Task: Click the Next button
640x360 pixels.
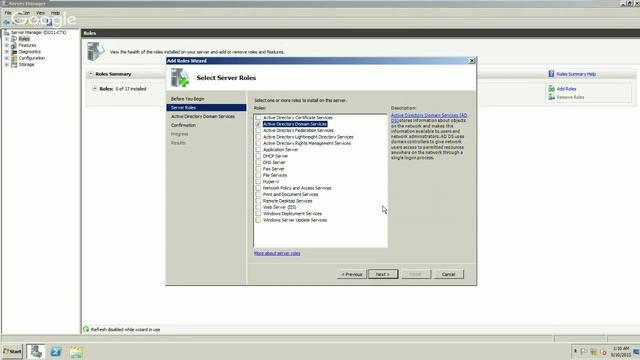Action: coord(383,274)
